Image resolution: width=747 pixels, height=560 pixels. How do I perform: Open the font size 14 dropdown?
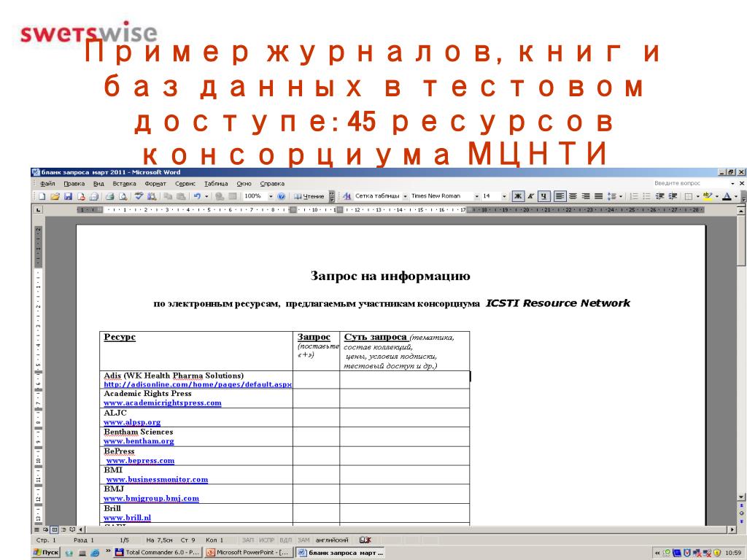pyautogui.click(x=504, y=196)
